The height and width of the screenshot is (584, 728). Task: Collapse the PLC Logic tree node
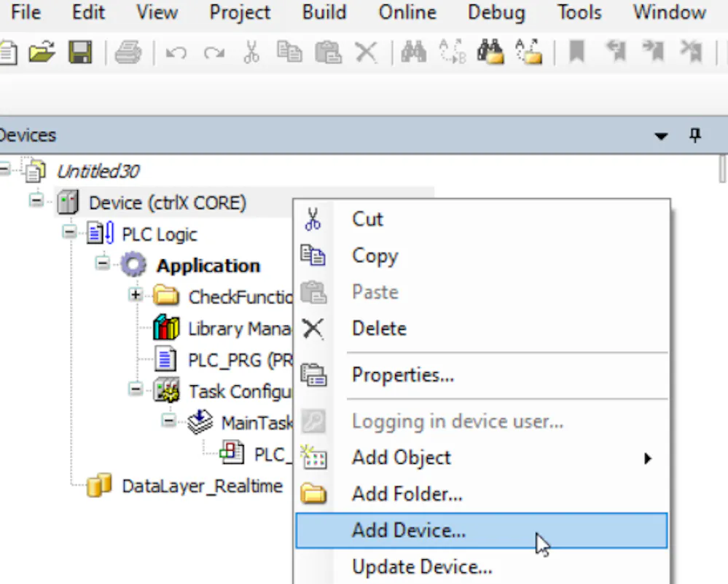[x=69, y=233]
